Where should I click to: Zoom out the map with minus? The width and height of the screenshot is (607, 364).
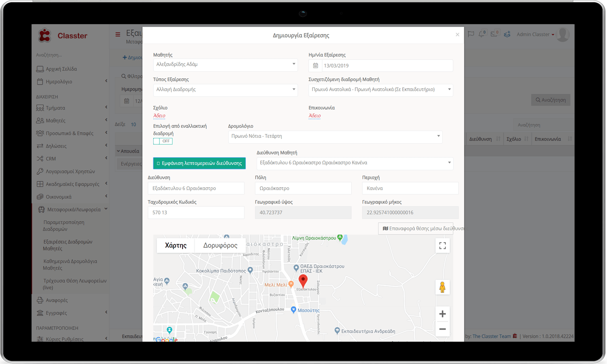[x=442, y=329]
